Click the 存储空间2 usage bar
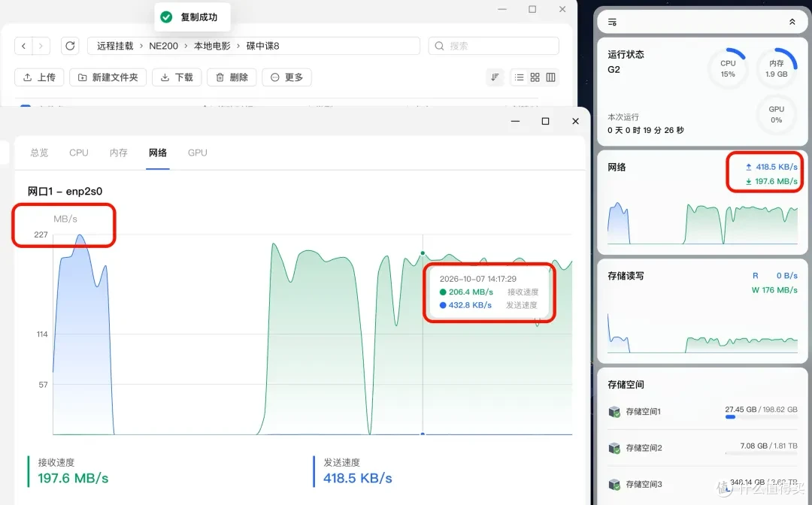 coord(761,453)
